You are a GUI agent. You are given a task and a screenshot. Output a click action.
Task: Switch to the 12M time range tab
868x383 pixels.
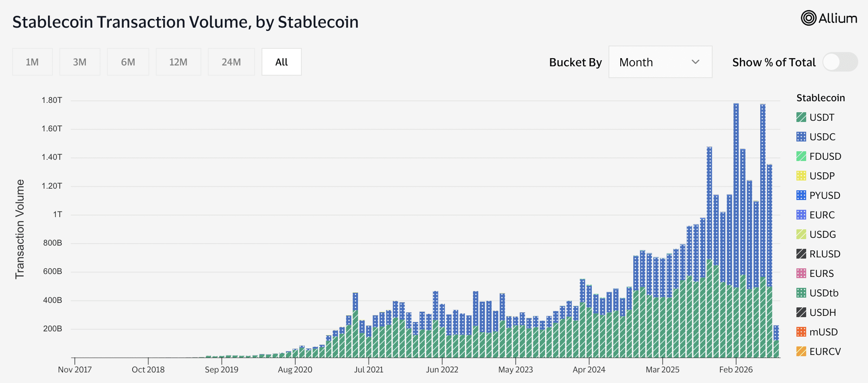click(x=178, y=62)
